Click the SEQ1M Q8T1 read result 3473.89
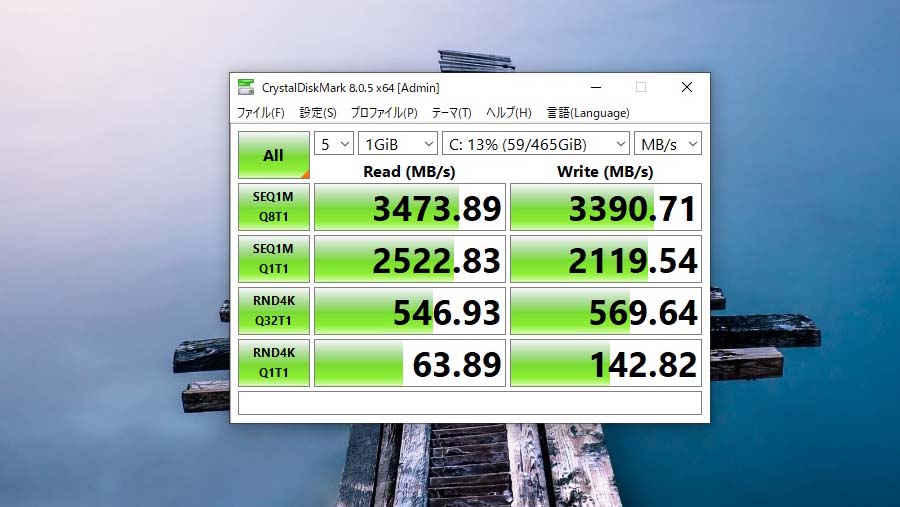Screen dimensions: 900x507 point(410,208)
